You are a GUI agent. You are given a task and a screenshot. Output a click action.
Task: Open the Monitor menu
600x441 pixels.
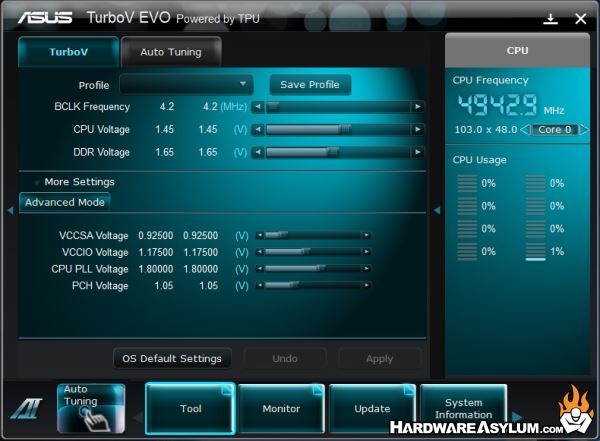tap(281, 408)
